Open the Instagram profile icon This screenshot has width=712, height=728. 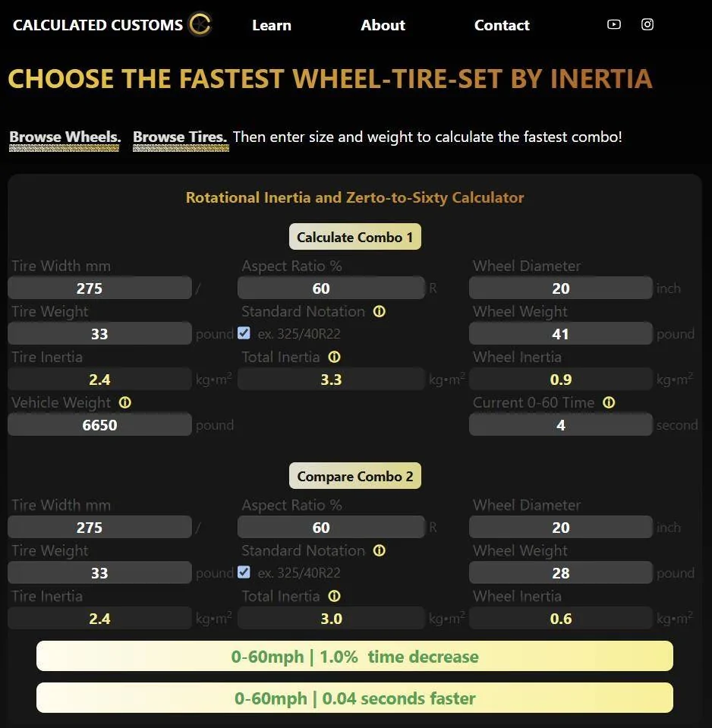coord(647,24)
